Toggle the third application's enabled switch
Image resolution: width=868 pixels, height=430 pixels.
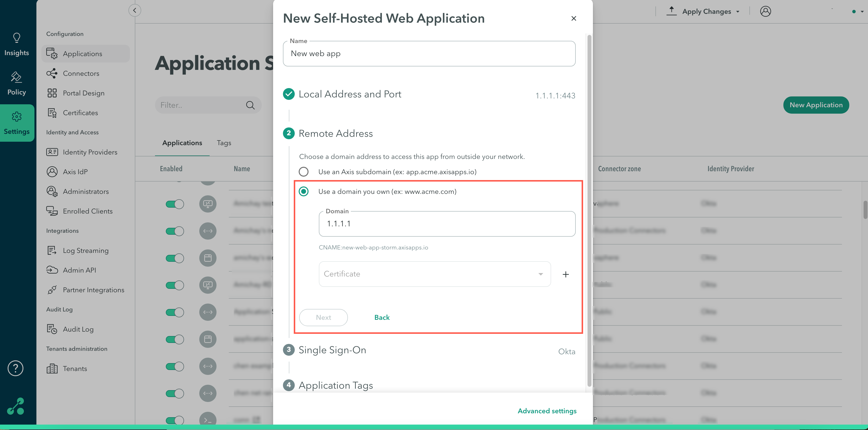(175, 258)
